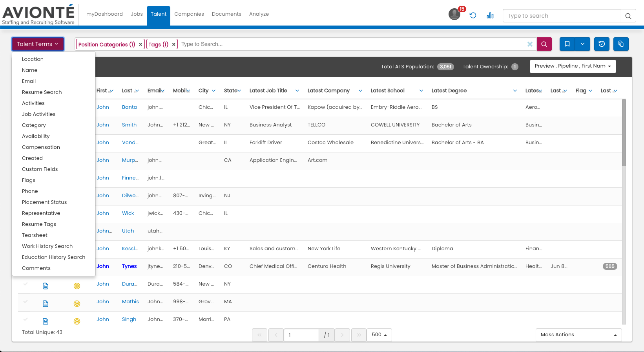Open saved searches dropdown arrow
644x352 pixels.
point(582,44)
